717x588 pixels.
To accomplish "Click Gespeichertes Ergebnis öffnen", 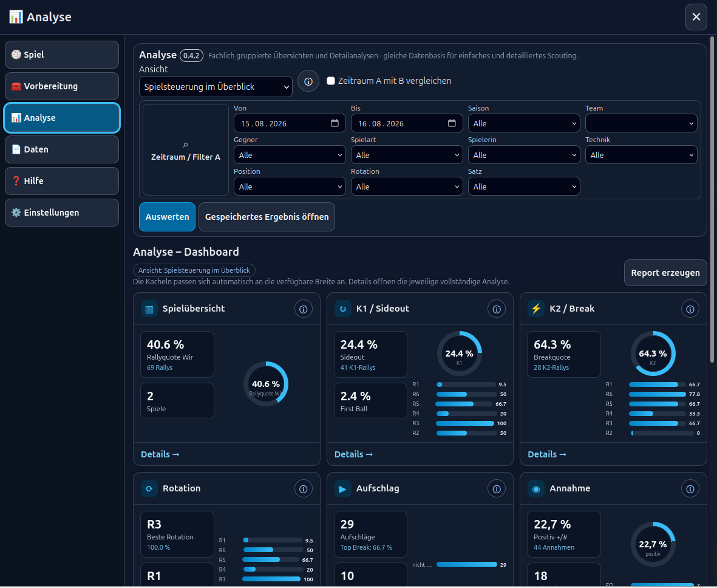I will point(267,217).
